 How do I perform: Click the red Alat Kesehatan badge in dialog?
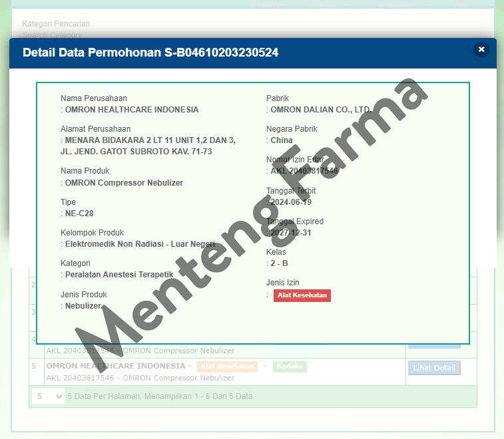click(302, 295)
